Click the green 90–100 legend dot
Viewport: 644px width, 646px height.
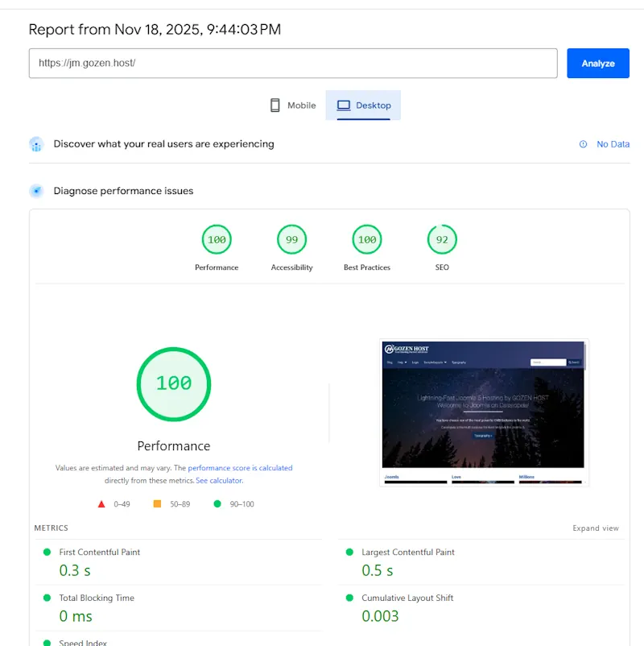(217, 503)
